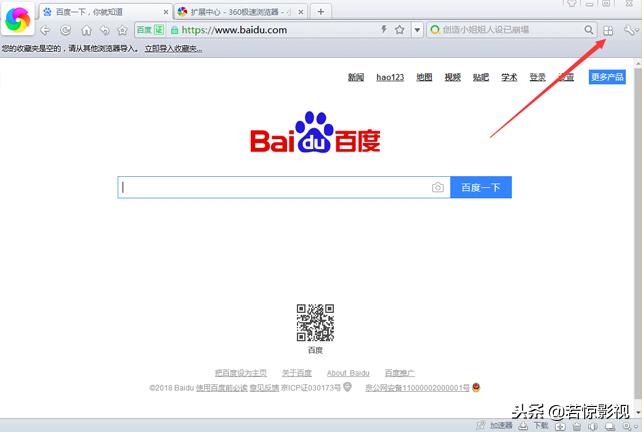The height and width of the screenshot is (432, 642).
Task: Click the 360 browser rainbow logo
Action: [x=17, y=19]
